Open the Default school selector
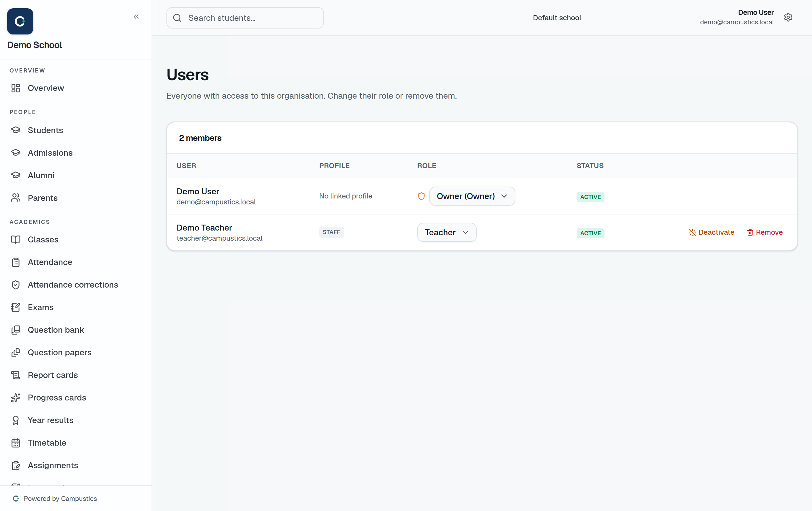Screen dimensions: 812x511 557,18
